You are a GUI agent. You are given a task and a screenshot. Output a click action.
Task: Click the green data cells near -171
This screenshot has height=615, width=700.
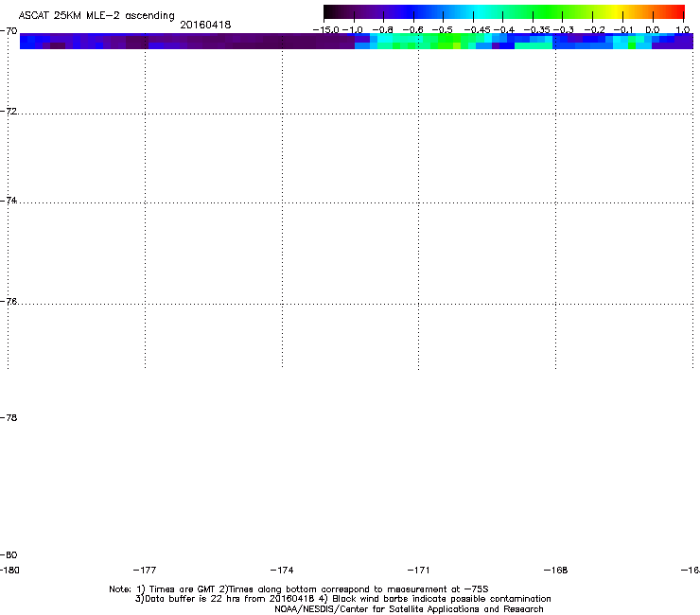point(440,41)
